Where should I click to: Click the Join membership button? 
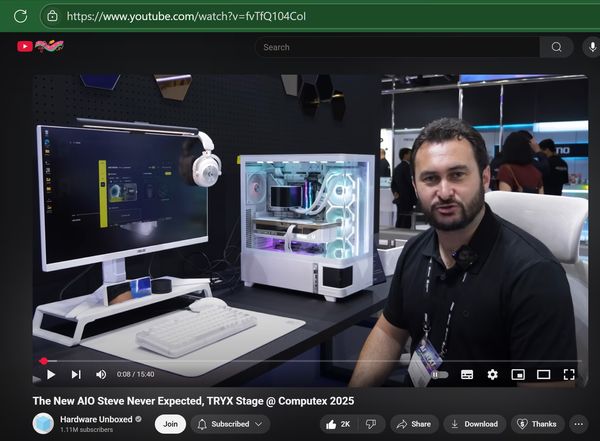170,424
